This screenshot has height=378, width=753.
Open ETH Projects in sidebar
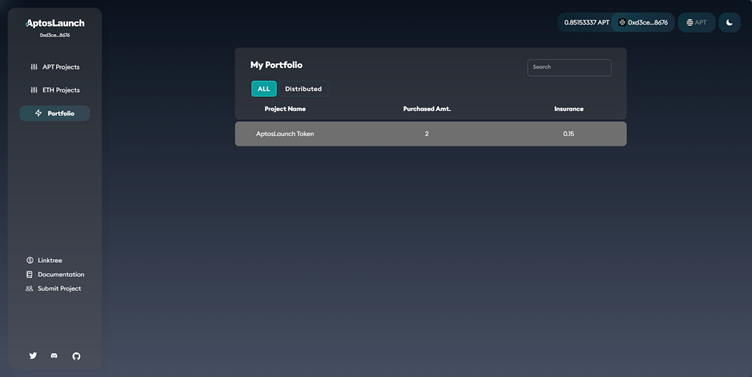click(x=55, y=90)
